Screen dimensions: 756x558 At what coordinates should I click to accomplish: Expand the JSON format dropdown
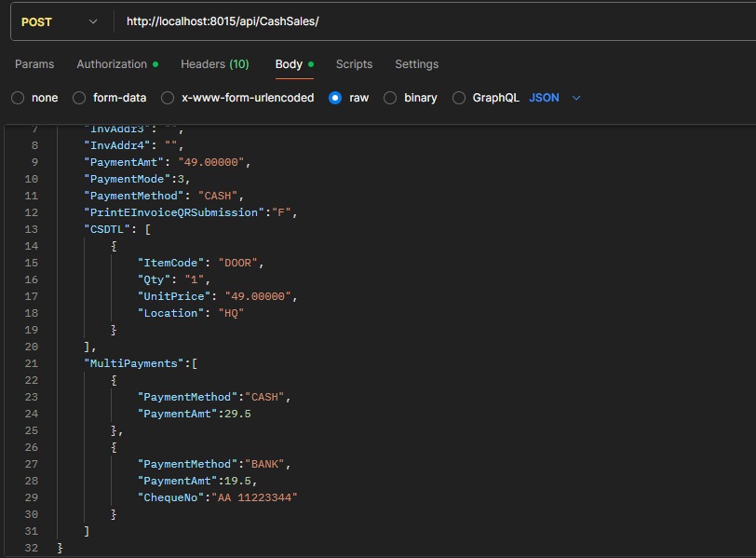[x=545, y=98]
